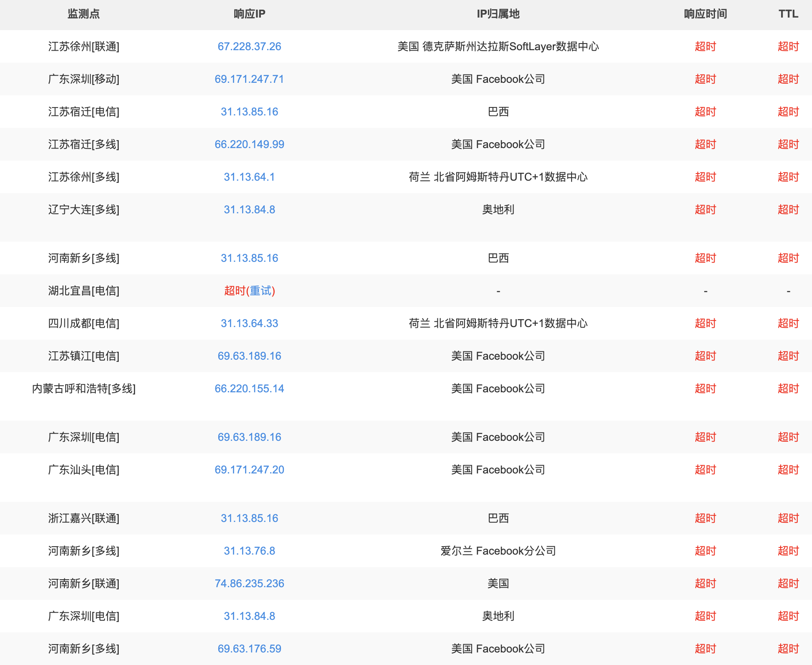Image resolution: width=812 pixels, height=665 pixels.
Task: Click 美国 Facebook公司 in 广东深圳[移动] row
Action: (498, 79)
